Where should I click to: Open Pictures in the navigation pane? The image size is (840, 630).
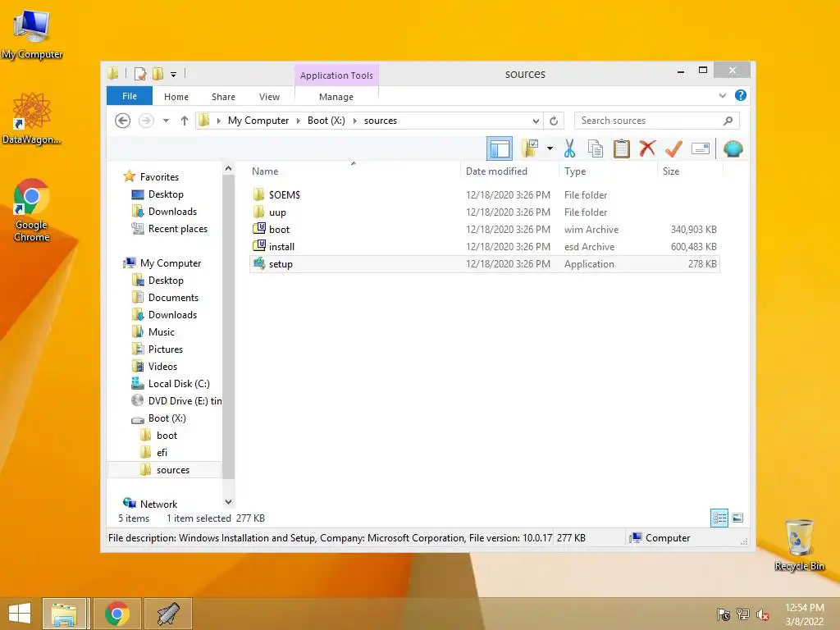click(x=166, y=349)
